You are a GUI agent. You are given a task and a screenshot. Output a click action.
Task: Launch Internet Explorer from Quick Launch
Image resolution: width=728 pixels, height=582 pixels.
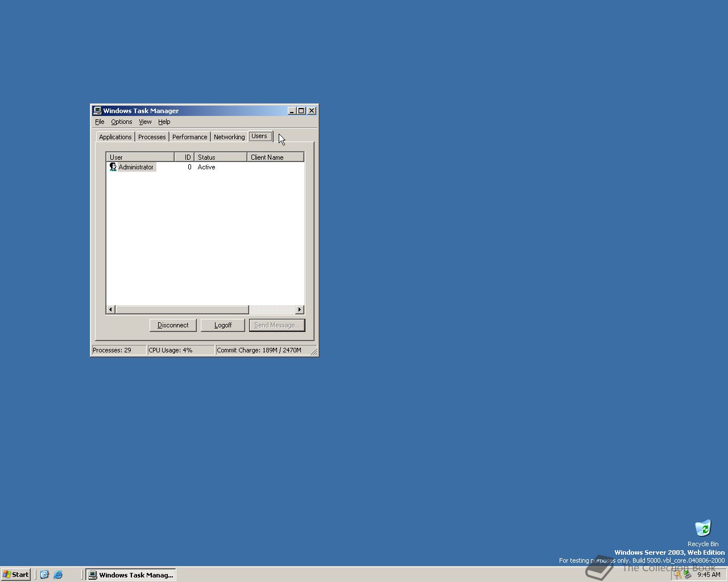[x=58, y=575]
